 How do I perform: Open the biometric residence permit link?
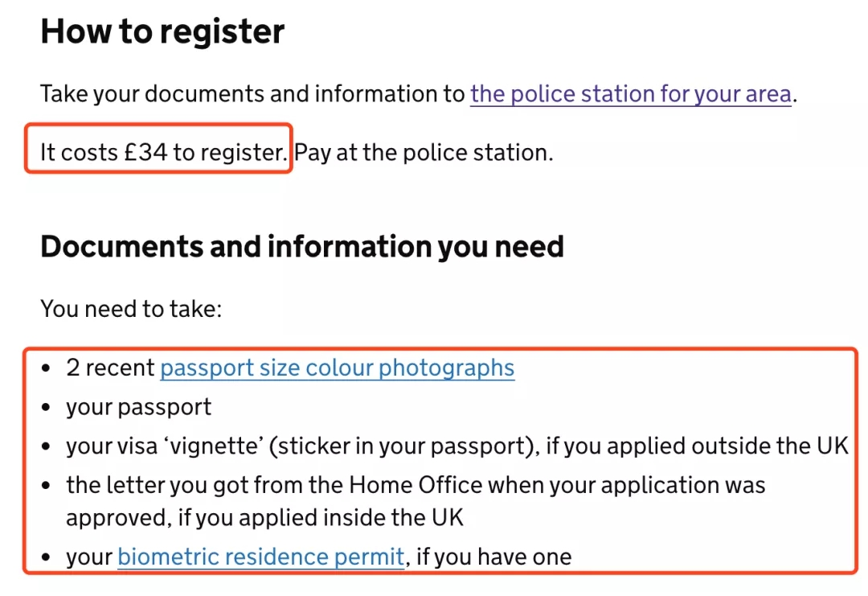click(x=260, y=557)
